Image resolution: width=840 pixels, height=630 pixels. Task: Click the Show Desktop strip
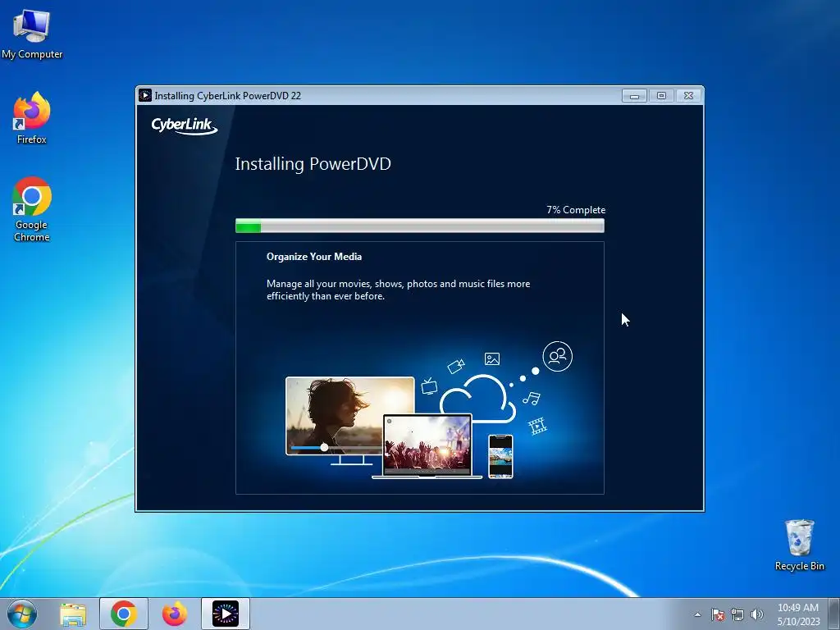tap(834, 614)
